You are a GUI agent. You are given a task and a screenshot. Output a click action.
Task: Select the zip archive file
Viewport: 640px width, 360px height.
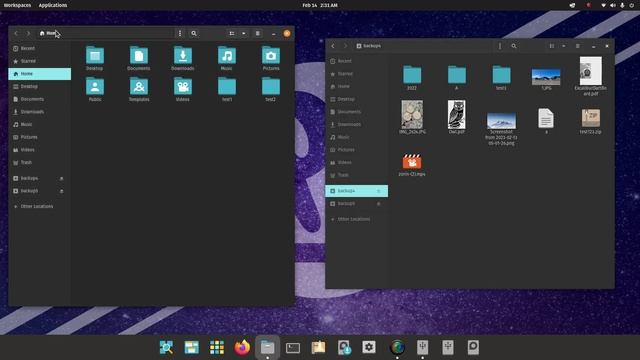[x=591, y=118]
